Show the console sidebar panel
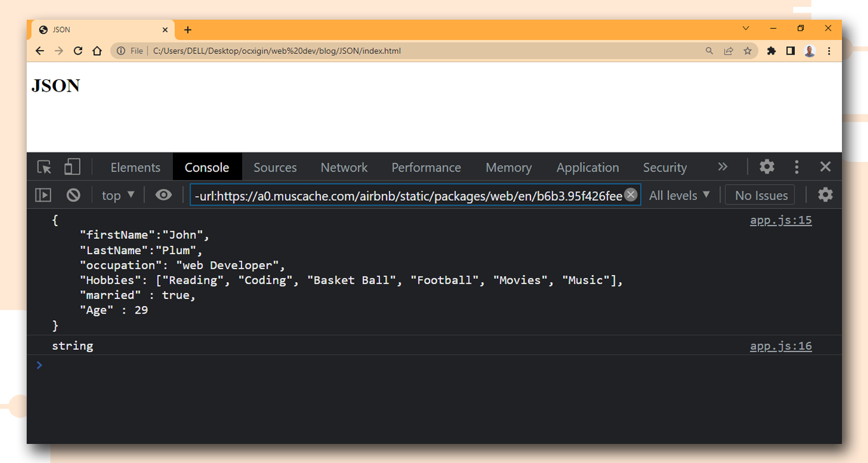This screenshot has width=868, height=463. 43,195
